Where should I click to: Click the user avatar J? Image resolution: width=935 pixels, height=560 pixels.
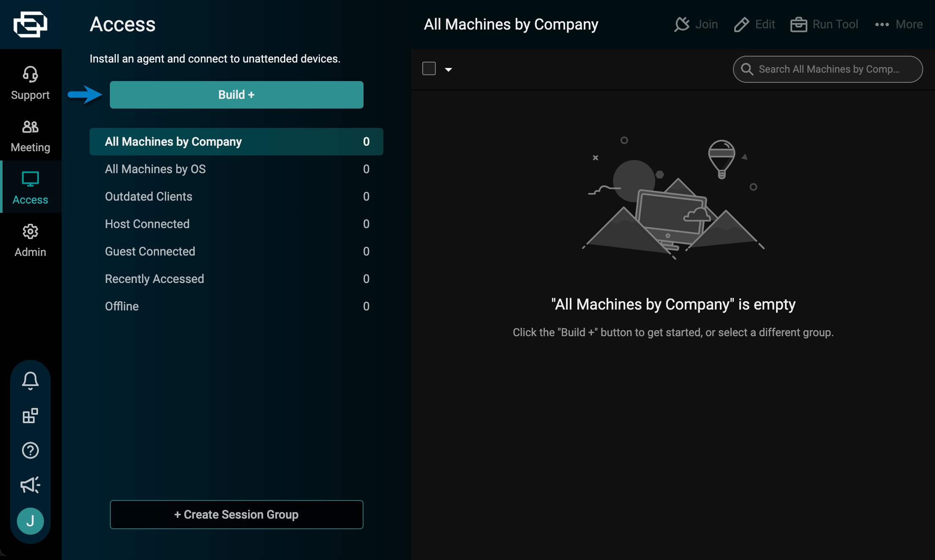pyautogui.click(x=30, y=521)
